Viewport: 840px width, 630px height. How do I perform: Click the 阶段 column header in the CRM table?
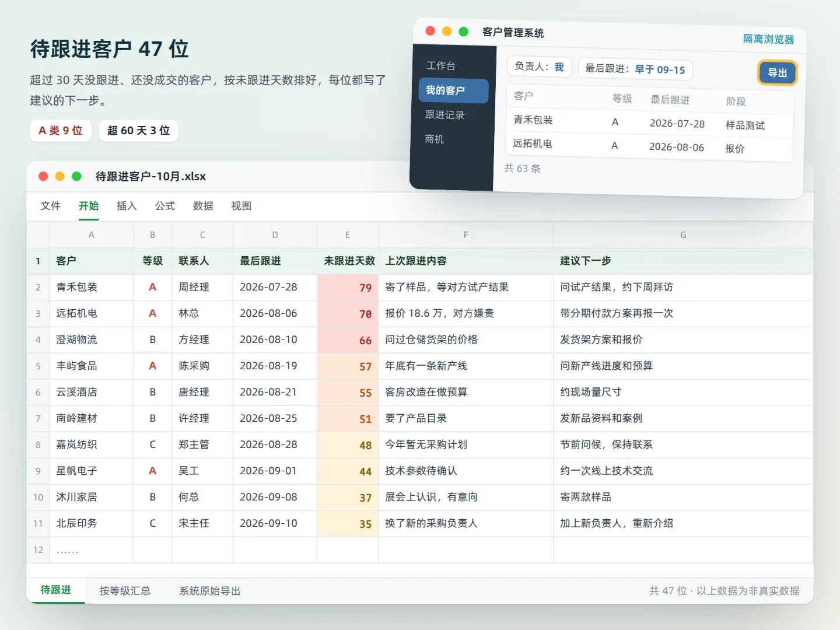[x=736, y=101]
